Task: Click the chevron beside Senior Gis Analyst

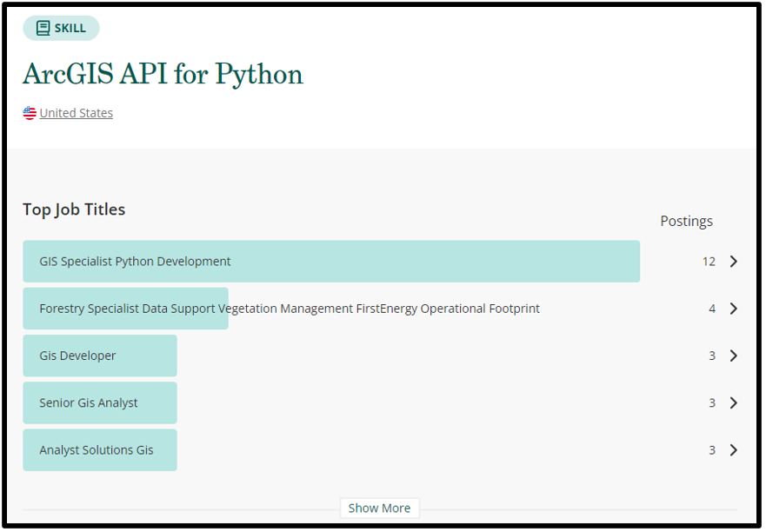Action: [x=733, y=402]
